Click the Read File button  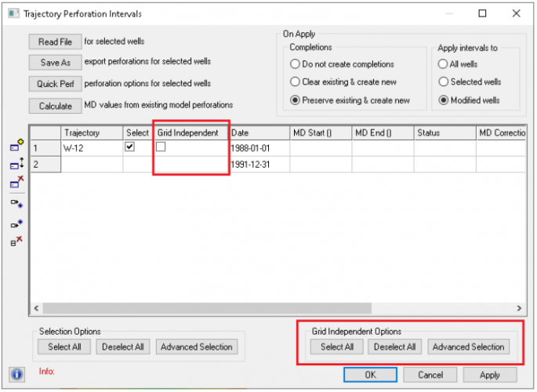tap(55, 42)
